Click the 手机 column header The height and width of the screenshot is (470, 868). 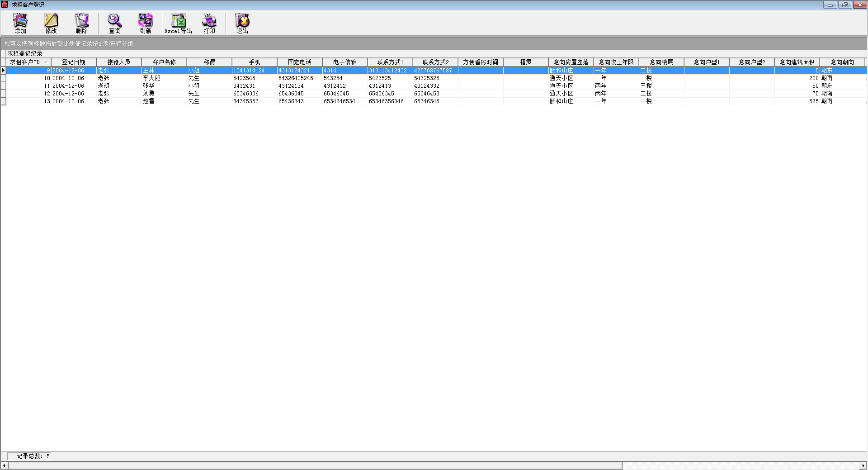coord(255,62)
